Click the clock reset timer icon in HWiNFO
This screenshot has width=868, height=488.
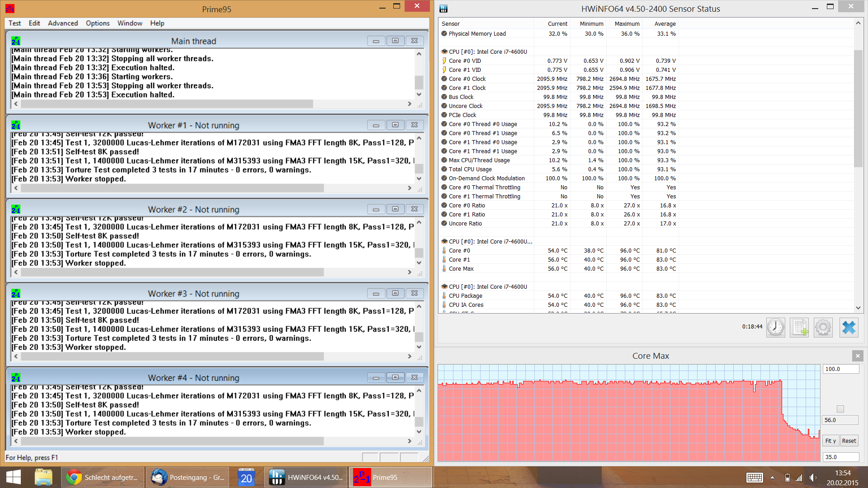(x=776, y=327)
